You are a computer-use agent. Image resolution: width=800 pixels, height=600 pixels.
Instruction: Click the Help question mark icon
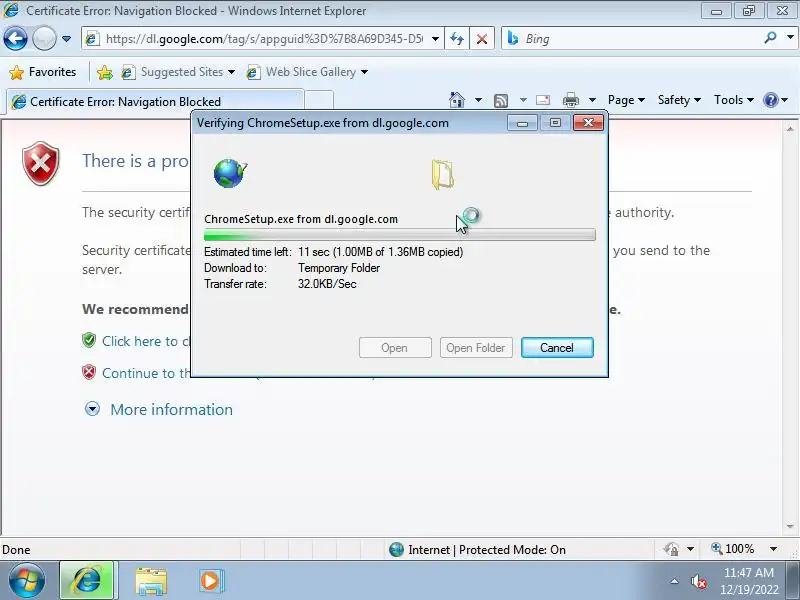click(x=770, y=100)
